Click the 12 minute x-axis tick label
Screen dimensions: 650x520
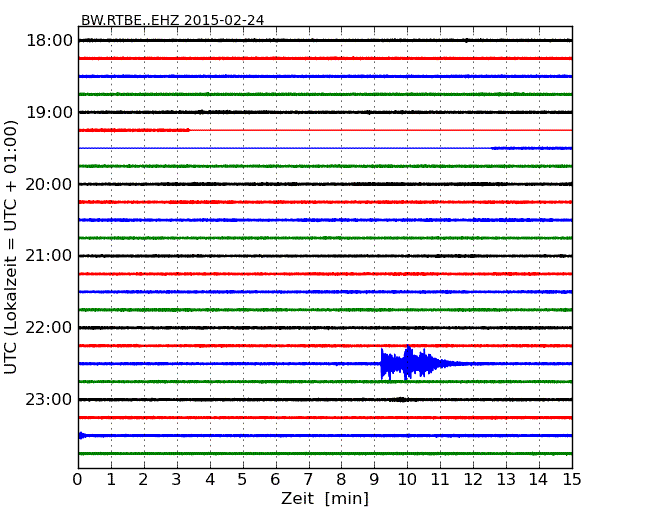point(473,479)
